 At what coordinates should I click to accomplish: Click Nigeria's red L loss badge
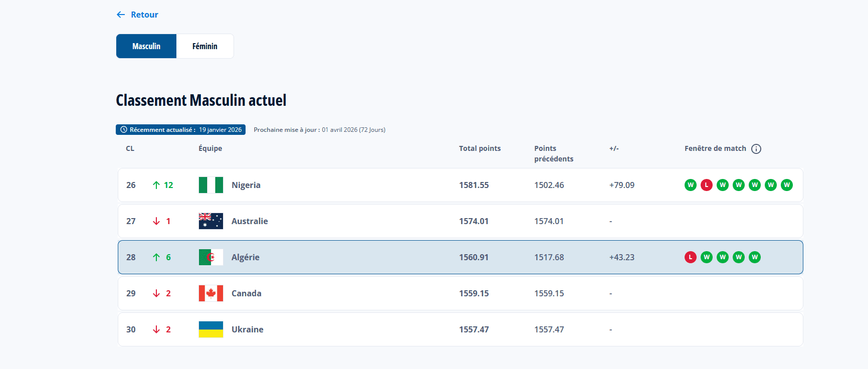707,185
